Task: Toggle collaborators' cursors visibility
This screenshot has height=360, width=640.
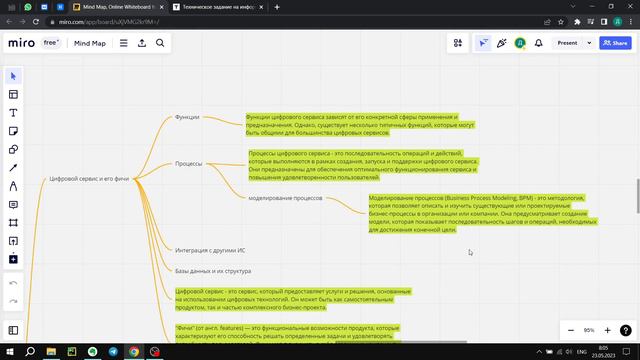Action: pyautogui.click(x=483, y=43)
